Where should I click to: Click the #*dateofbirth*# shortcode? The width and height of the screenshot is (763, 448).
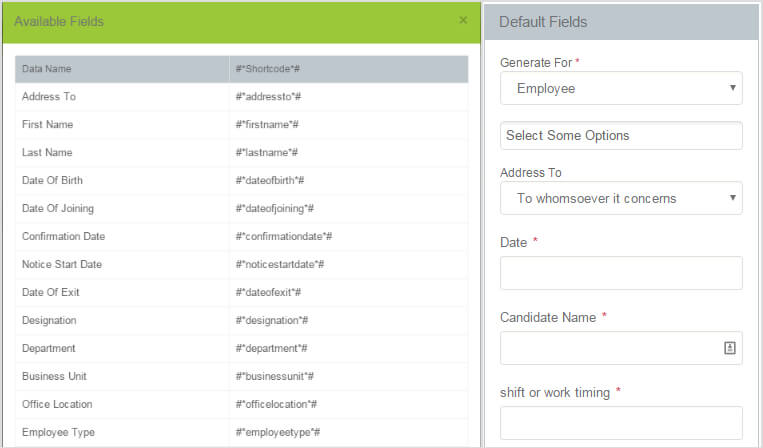[270, 181]
